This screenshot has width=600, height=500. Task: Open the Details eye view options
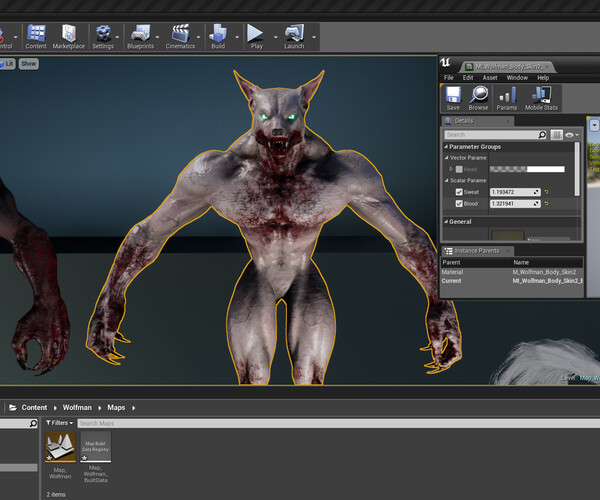tap(572, 135)
